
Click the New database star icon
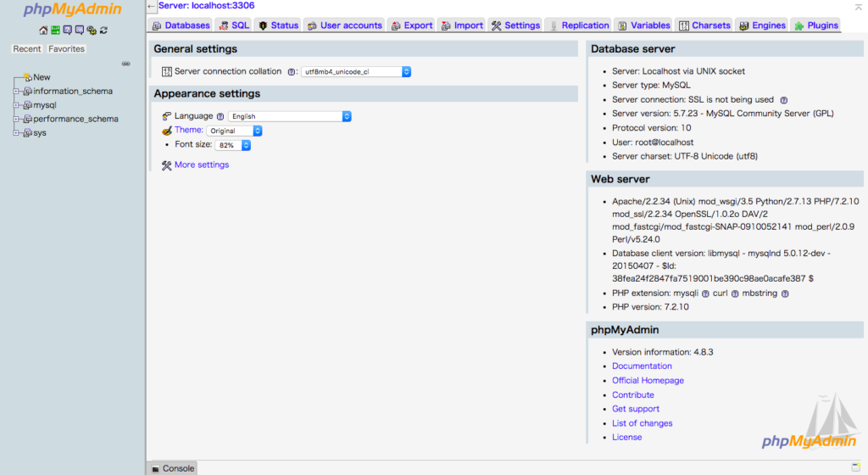coord(28,77)
